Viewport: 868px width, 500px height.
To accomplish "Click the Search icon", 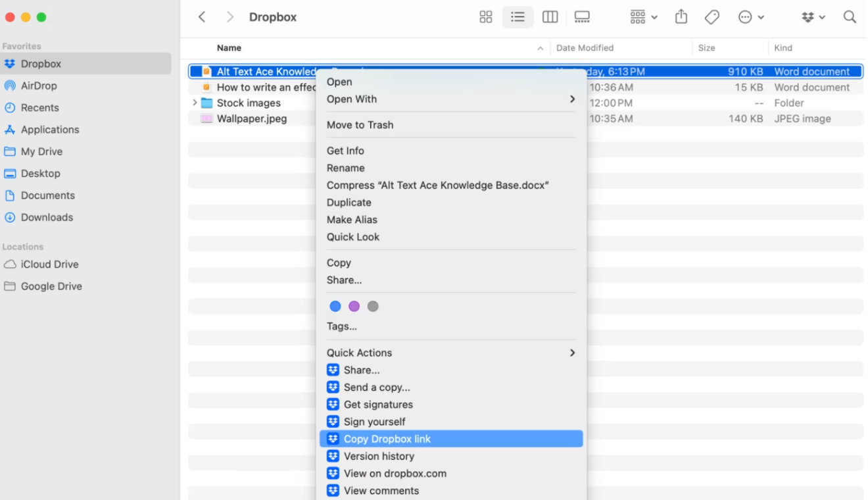I will (x=850, y=16).
